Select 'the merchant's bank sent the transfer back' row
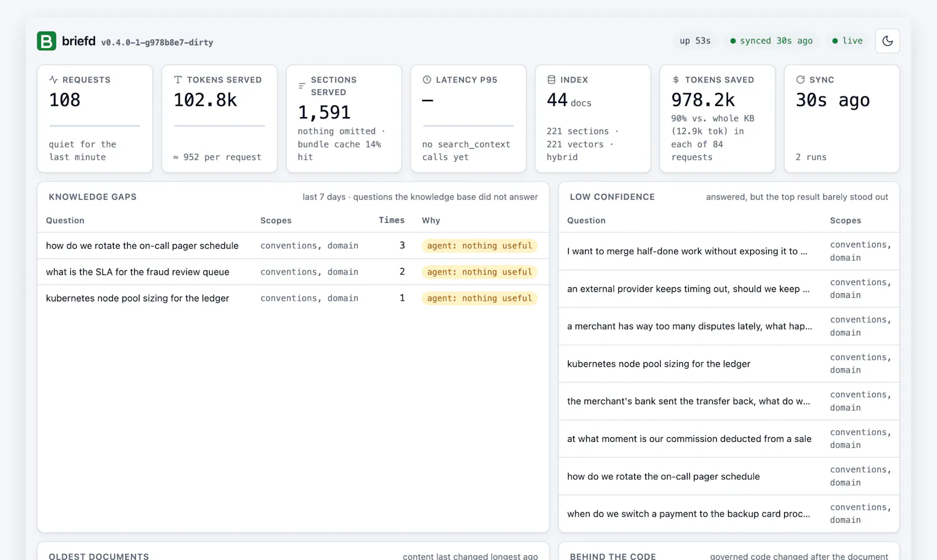This screenshot has width=937, height=560. (x=729, y=401)
